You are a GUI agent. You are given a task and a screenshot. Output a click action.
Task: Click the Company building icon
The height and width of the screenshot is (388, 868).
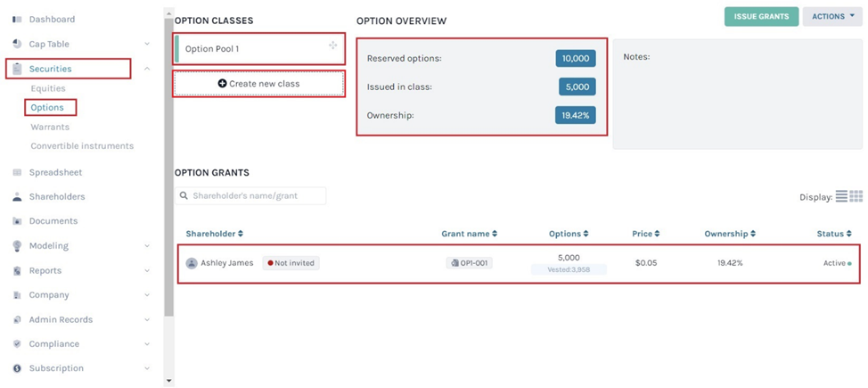pyautogui.click(x=17, y=295)
